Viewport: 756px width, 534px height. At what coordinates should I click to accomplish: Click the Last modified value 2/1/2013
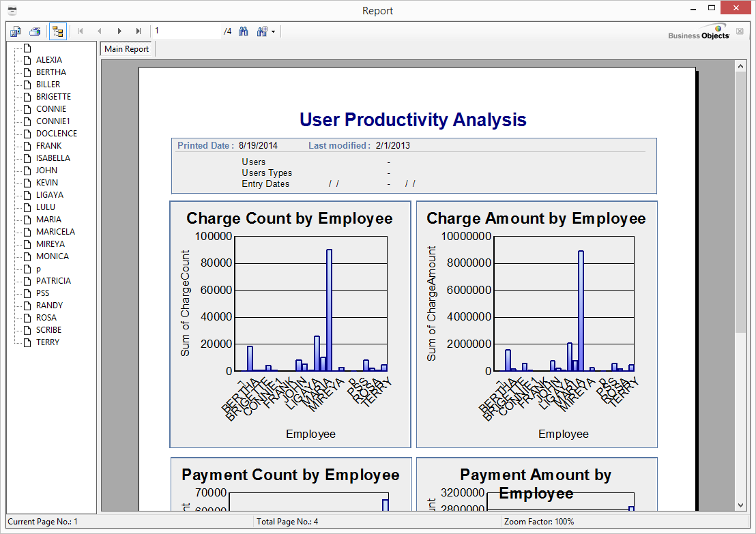(393, 145)
